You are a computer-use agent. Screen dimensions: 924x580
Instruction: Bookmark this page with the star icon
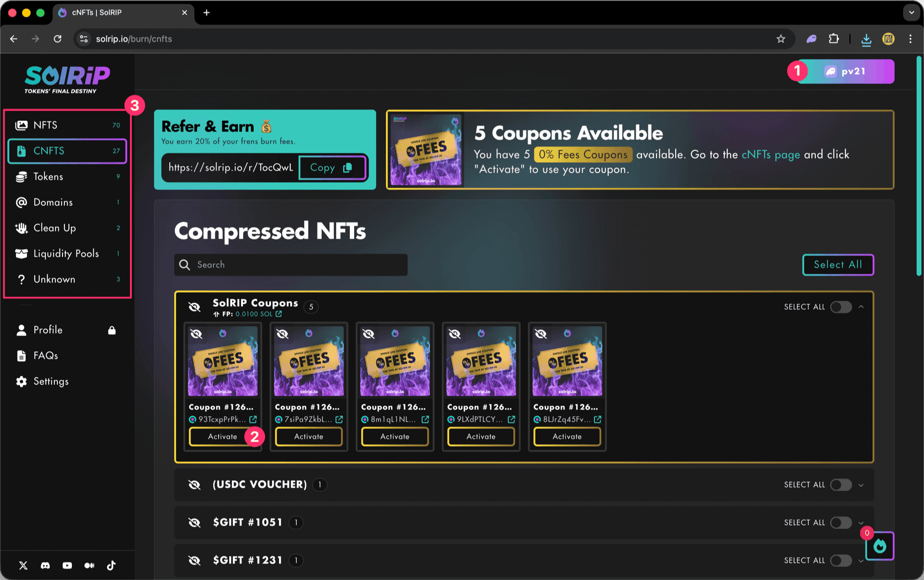click(x=781, y=39)
